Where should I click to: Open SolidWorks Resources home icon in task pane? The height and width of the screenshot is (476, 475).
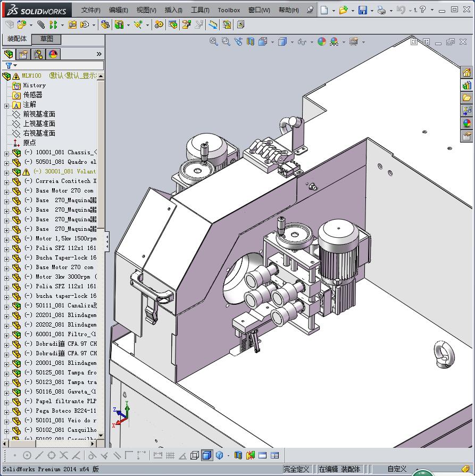pos(467,72)
